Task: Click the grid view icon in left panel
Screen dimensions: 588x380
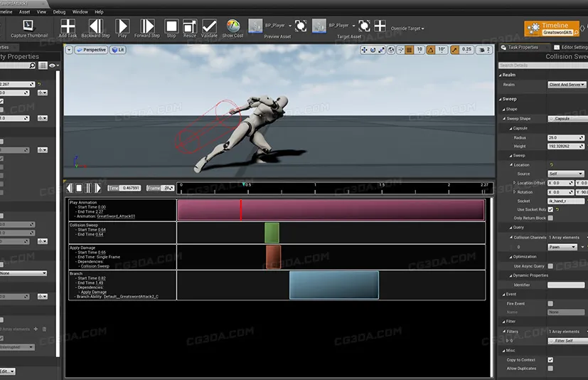Action: (x=43, y=65)
